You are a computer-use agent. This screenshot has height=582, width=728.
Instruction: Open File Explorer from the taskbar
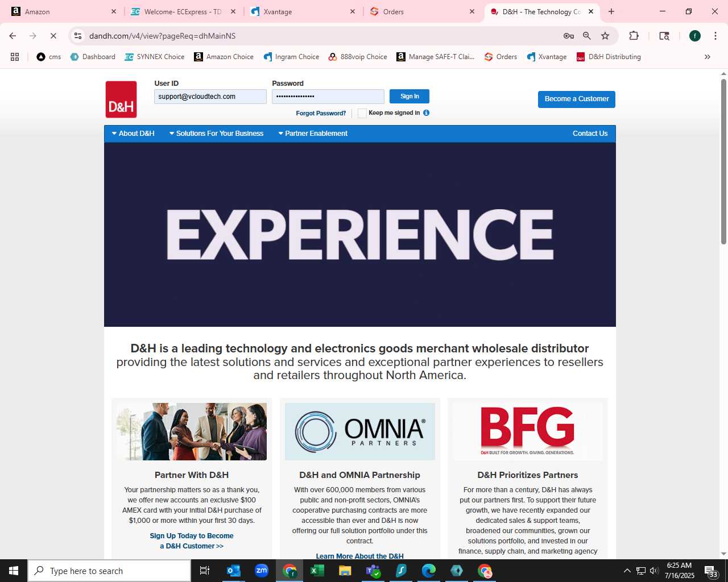[x=345, y=571]
